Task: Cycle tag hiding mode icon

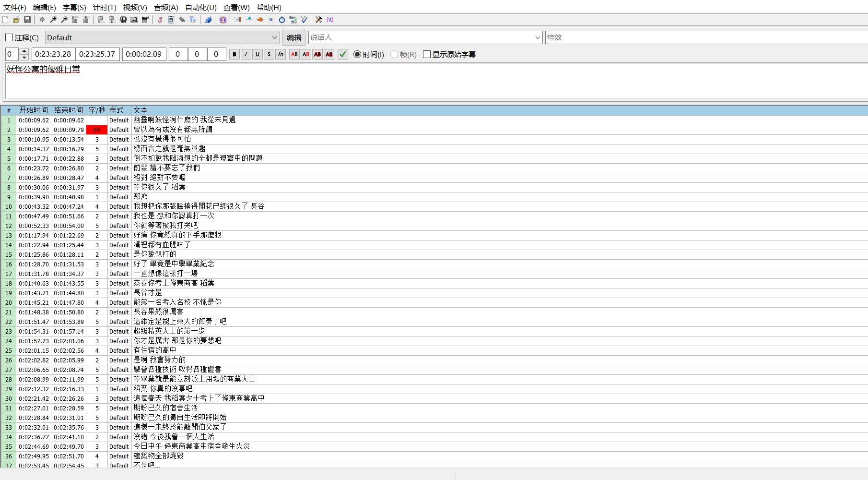Action: click(330, 20)
